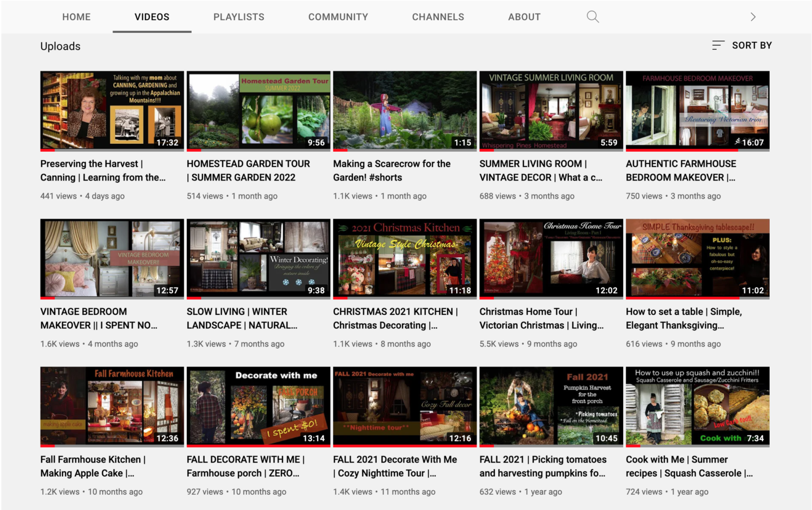Open Christmas 2021 Kitchen video thumbnail
The height and width of the screenshot is (510, 812).
point(404,258)
